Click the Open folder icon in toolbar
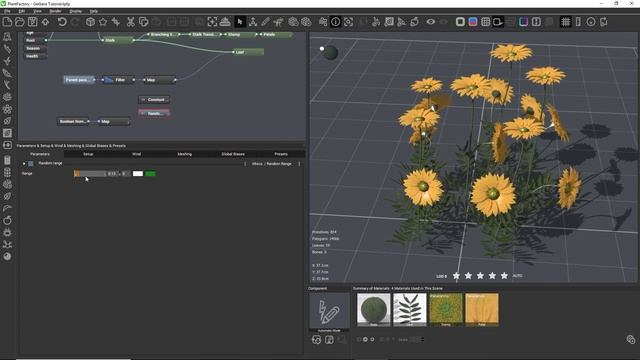This screenshot has height=360, width=640. (x=20, y=22)
